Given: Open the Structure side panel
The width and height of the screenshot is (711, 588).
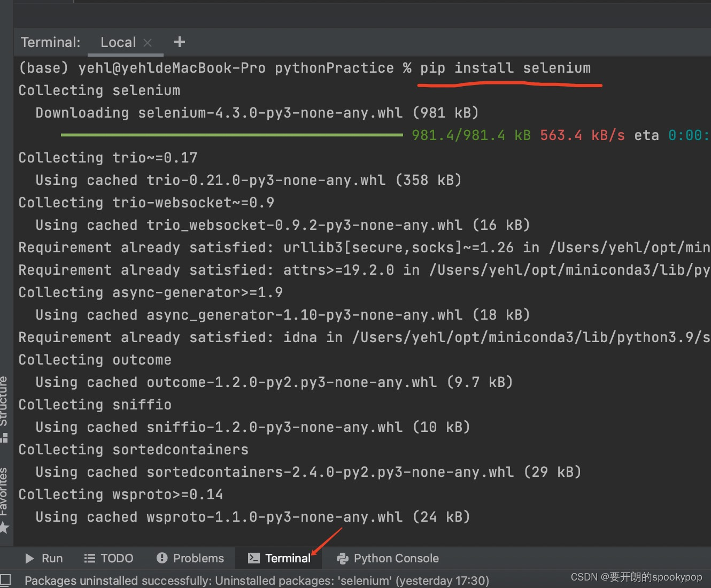Looking at the screenshot, I should (x=4, y=409).
